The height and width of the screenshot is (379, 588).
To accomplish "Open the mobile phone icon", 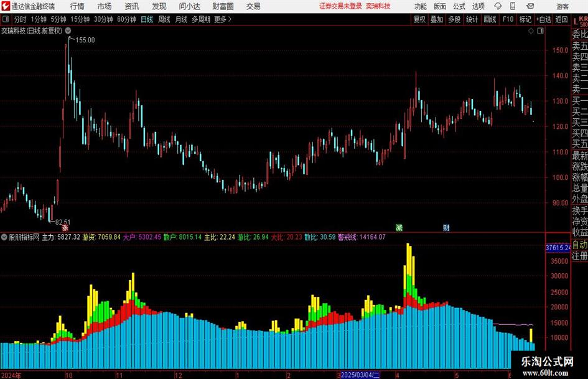I will point(513,6).
